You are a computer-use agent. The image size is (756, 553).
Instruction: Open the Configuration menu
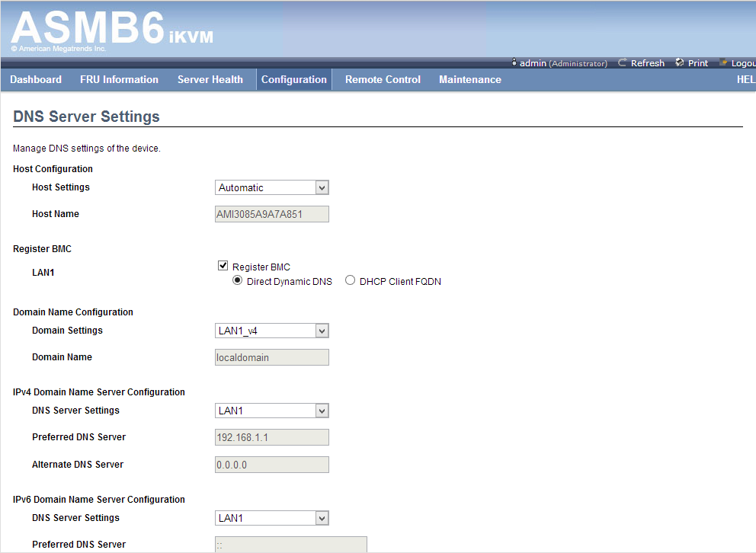click(294, 79)
